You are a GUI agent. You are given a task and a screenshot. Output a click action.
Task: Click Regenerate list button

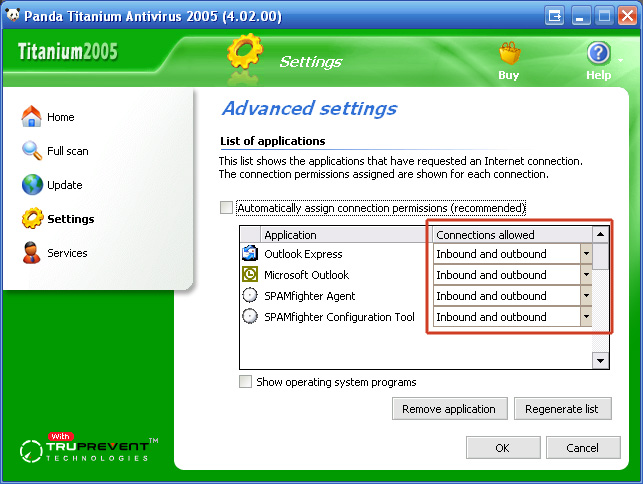coord(563,409)
